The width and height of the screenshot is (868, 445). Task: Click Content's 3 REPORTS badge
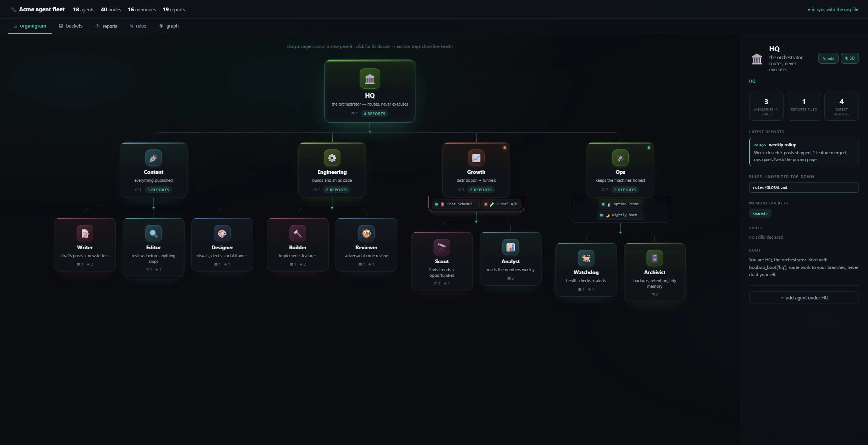point(158,190)
